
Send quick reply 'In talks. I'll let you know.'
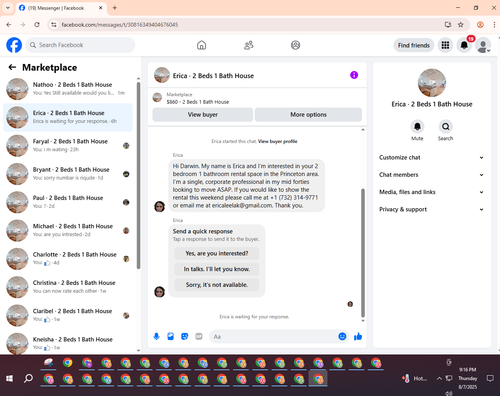click(x=217, y=269)
